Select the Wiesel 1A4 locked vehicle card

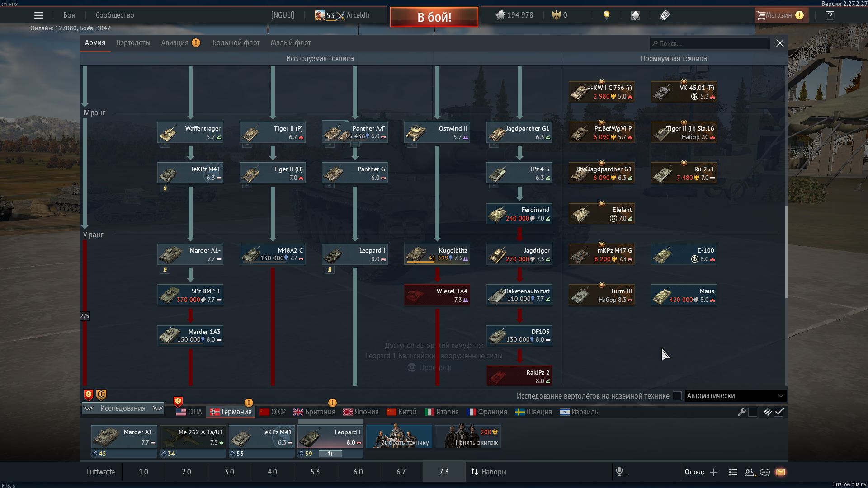[x=437, y=295]
